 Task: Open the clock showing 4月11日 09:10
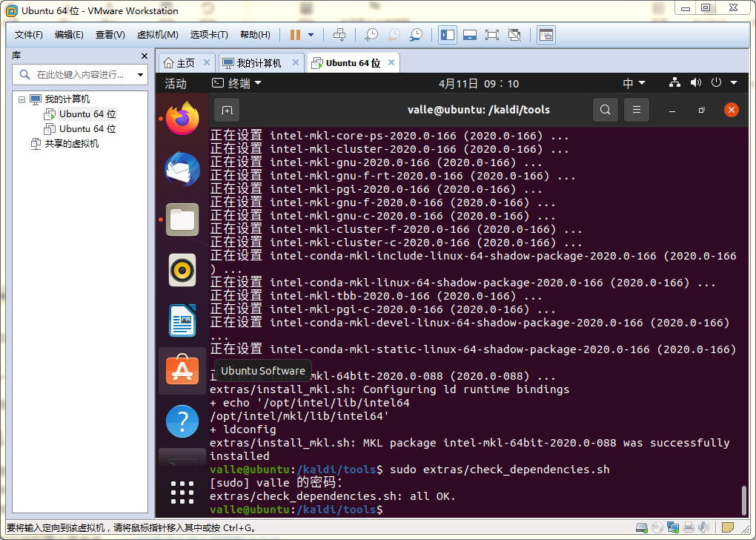(x=478, y=84)
